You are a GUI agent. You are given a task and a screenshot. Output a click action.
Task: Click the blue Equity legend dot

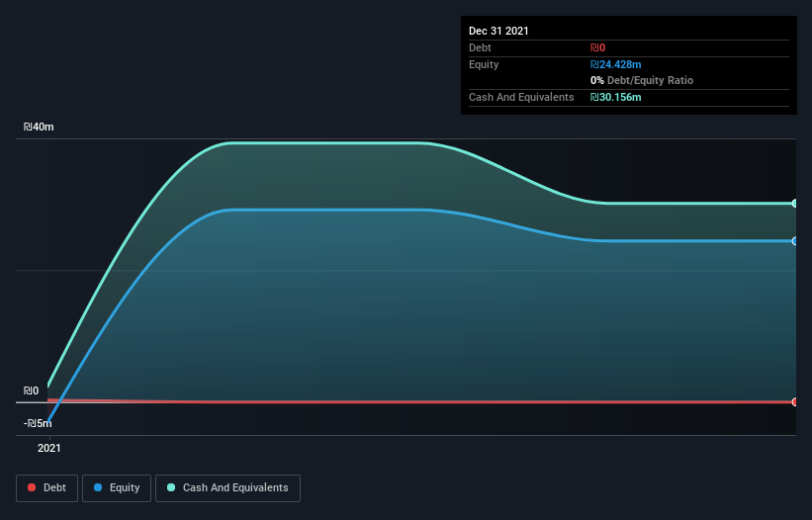coord(98,487)
